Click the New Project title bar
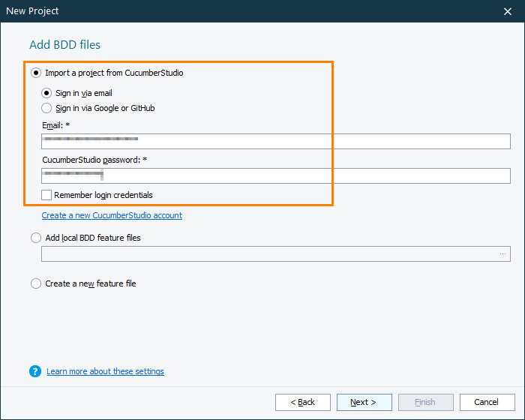 click(225, 11)
